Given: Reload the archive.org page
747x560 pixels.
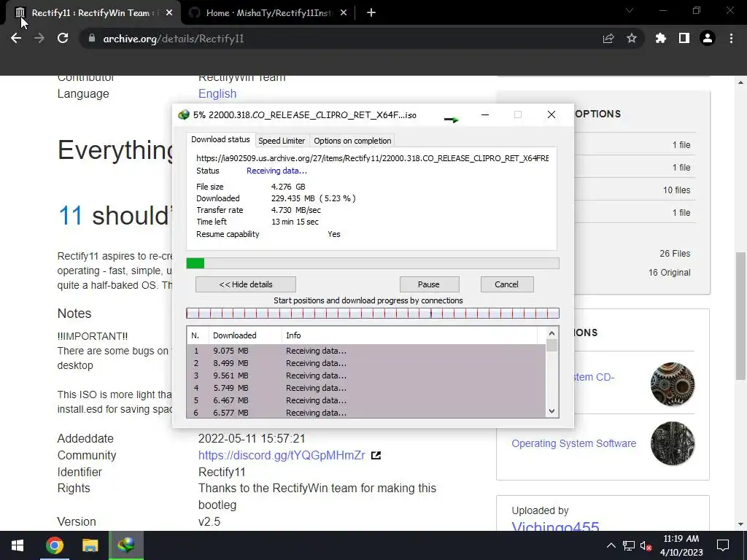Looking at the screenshot, I should pyautogui.click(x=63, y=39).
